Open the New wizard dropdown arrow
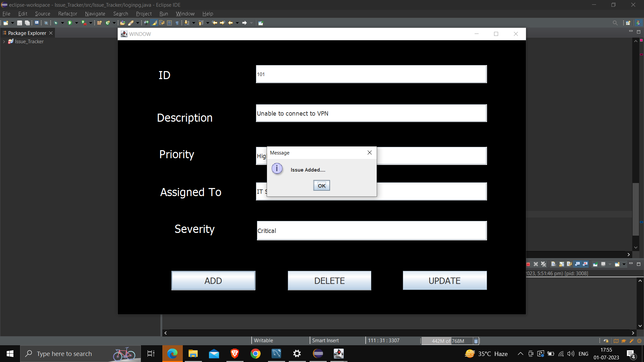 tap(12, 23)
